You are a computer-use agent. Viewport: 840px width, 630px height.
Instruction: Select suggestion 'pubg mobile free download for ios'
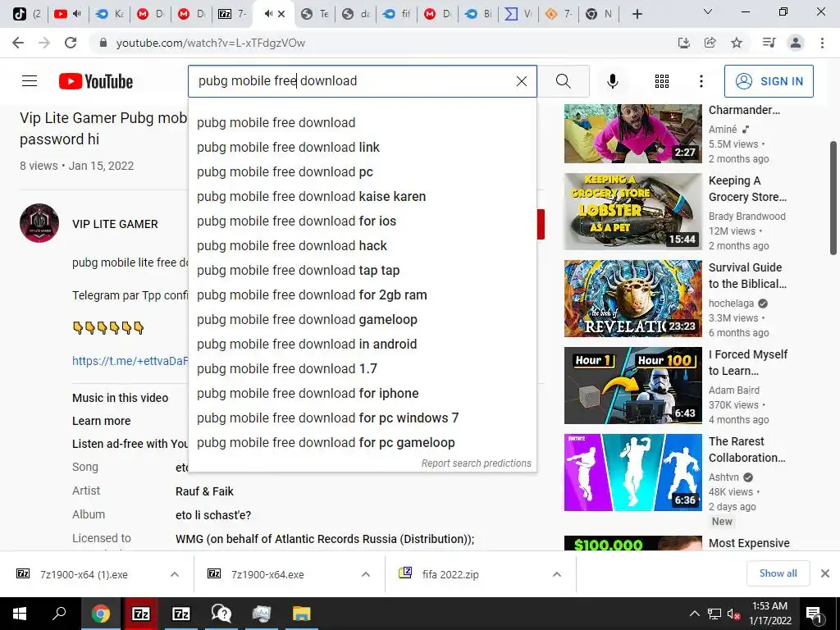point(362,221)
